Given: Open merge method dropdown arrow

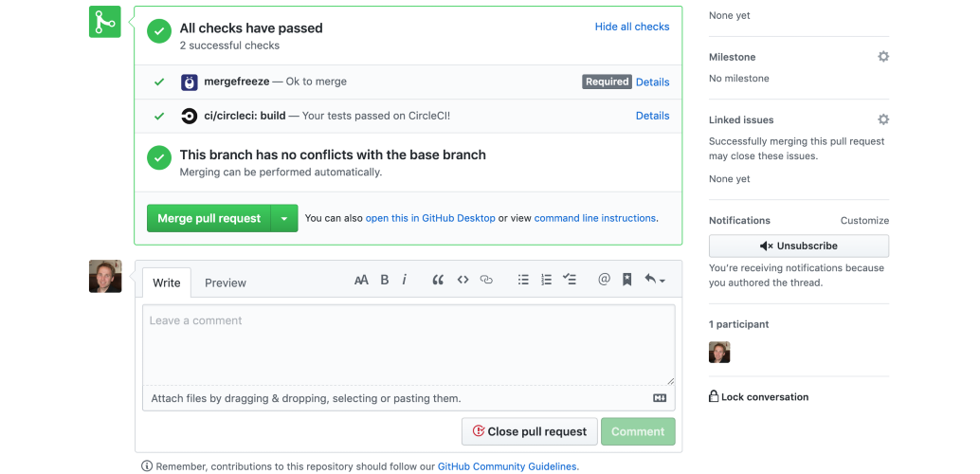Looking at the screenshot, I should click(284, 218).
